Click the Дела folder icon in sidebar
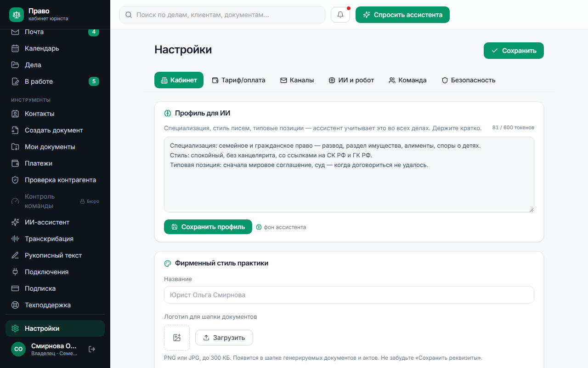Screen dimensions: 588x368 click(15, 65)
